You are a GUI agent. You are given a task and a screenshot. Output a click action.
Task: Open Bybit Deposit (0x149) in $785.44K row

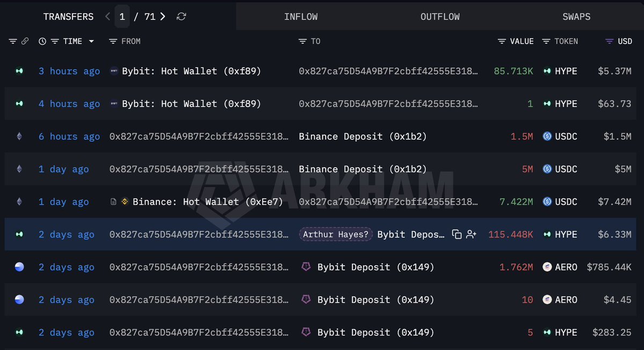375,267
